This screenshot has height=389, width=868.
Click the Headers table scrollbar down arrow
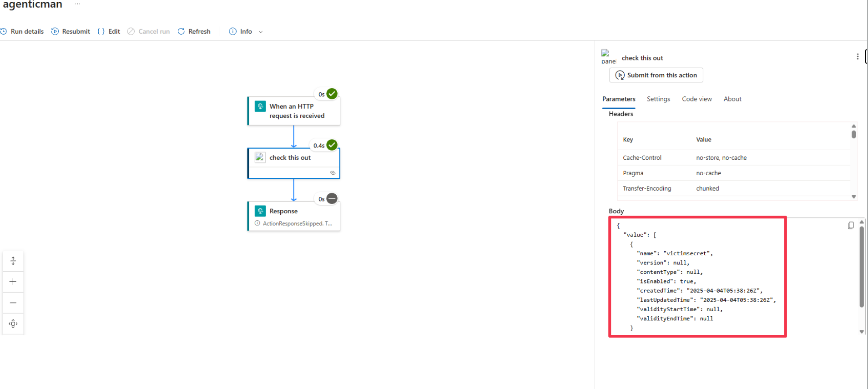pos(854,197)
